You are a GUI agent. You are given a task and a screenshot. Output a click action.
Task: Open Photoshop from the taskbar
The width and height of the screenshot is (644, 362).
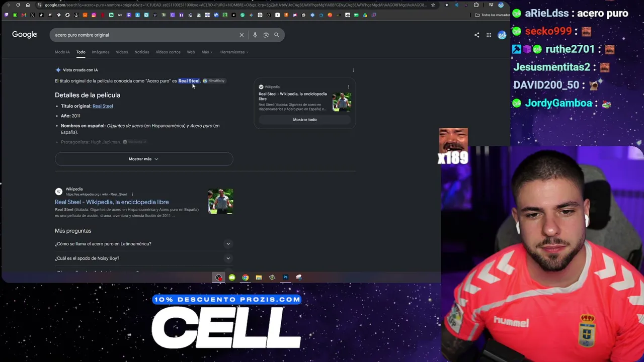coord(285,277)
